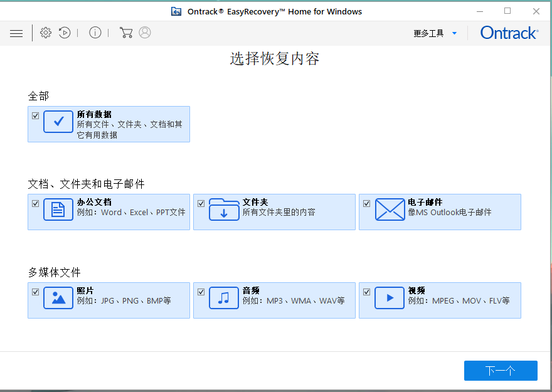Image resolution: width=552 pixels, height=392 pixels.
Task: Click the text 例如：JPG、PNG、BMP等
Action: point(124,301)
